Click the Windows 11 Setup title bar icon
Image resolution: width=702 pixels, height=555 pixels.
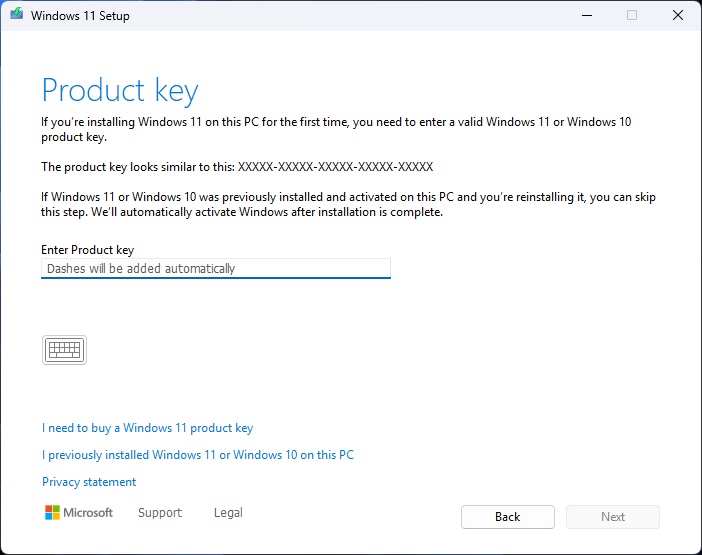point(16,15)
